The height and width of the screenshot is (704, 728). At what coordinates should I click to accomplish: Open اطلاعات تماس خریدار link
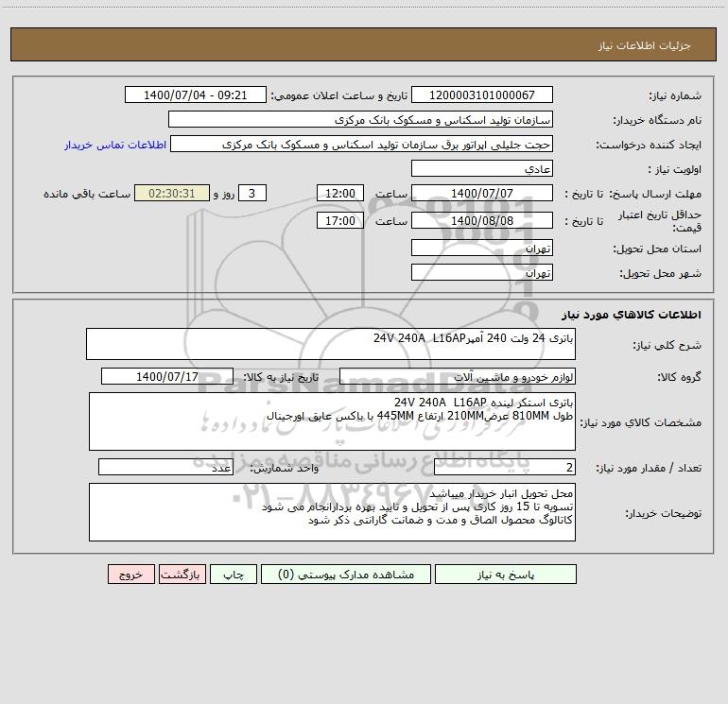click(x=115, y=145)
